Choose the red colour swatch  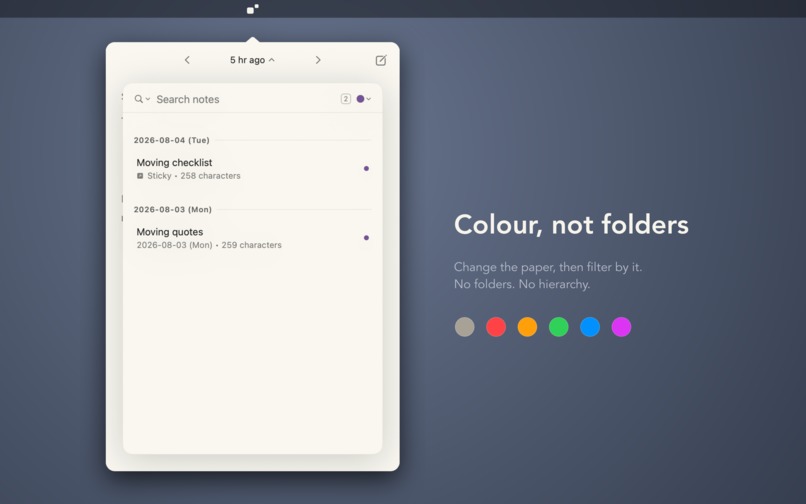[496, 327]
